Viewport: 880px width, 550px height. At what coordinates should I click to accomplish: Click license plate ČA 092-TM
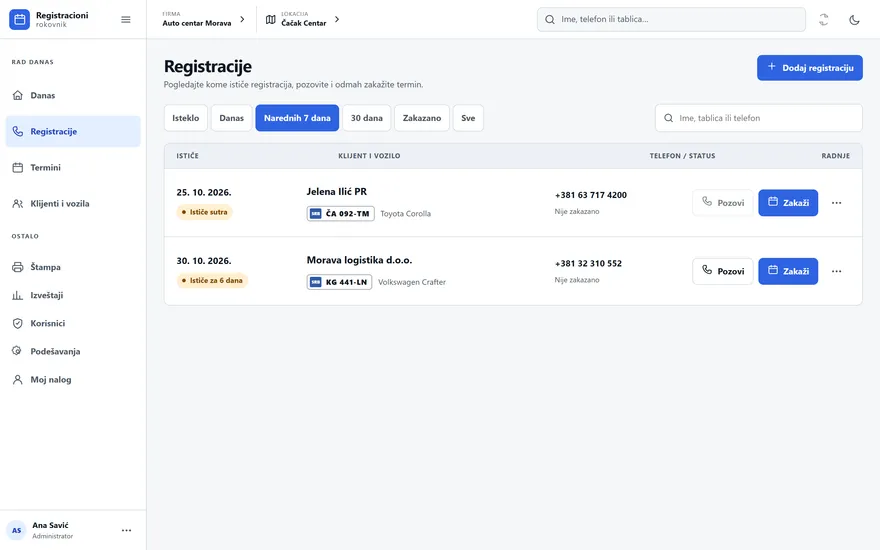click(341, 213)
